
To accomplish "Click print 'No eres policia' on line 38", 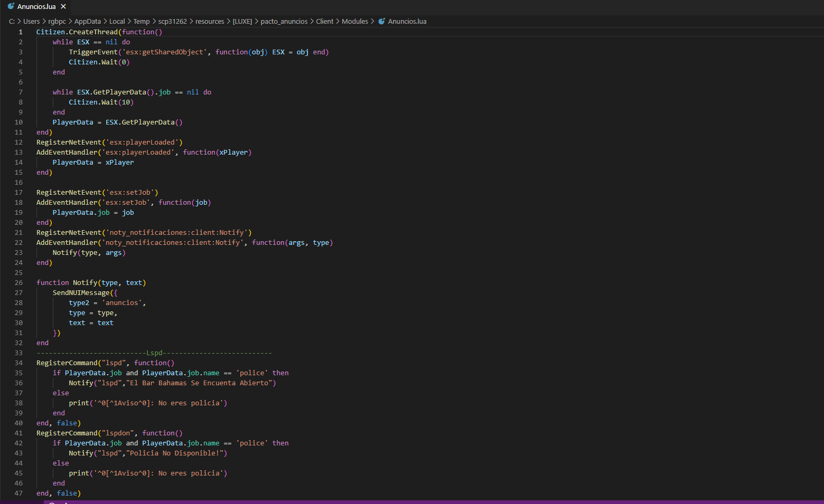I will [x=148, y=403].
